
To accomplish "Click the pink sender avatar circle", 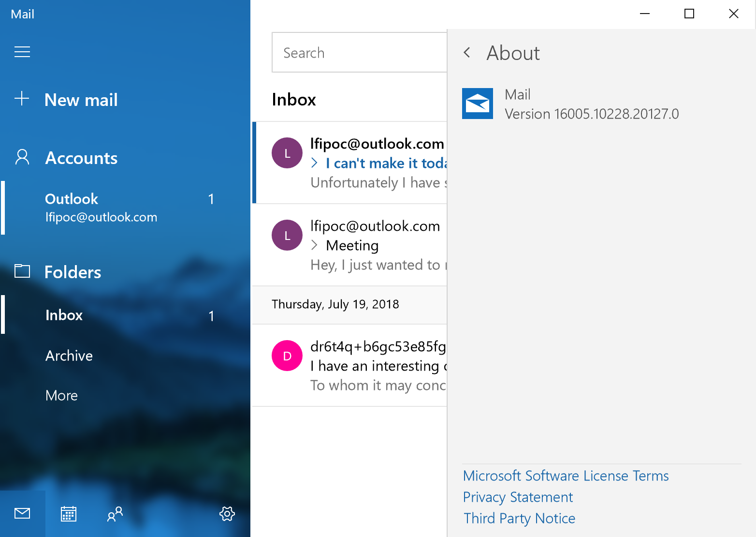I will (x=287, y=356).
